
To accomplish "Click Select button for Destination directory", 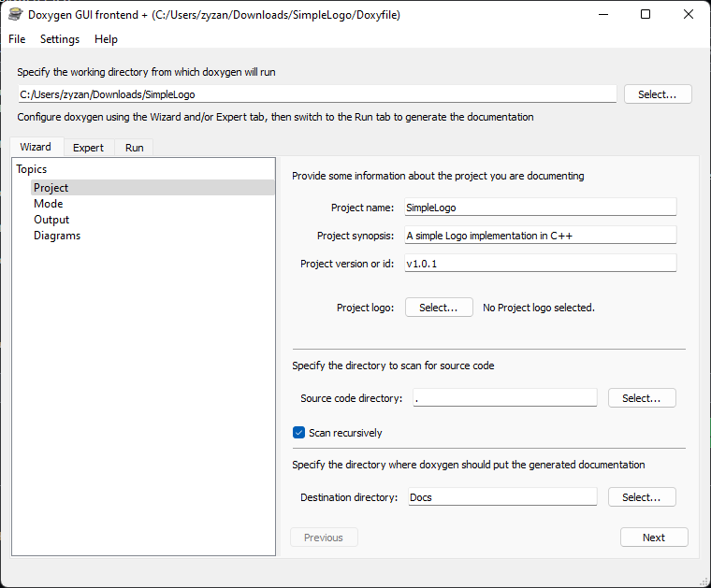I will pos(642,497).
